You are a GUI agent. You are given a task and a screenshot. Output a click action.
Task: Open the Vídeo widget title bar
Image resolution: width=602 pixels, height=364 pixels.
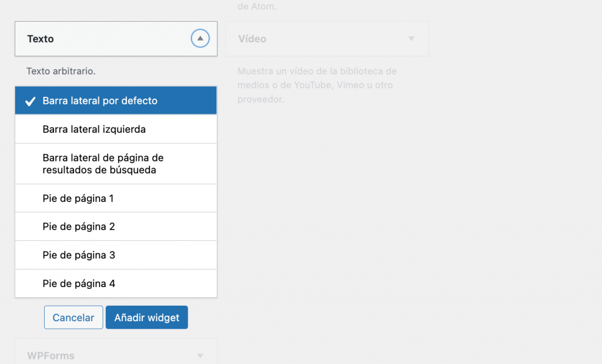(327, 39)
